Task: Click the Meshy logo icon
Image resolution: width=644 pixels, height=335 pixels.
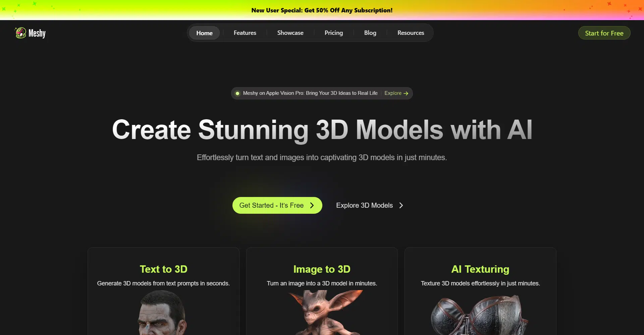Action: 21,33
